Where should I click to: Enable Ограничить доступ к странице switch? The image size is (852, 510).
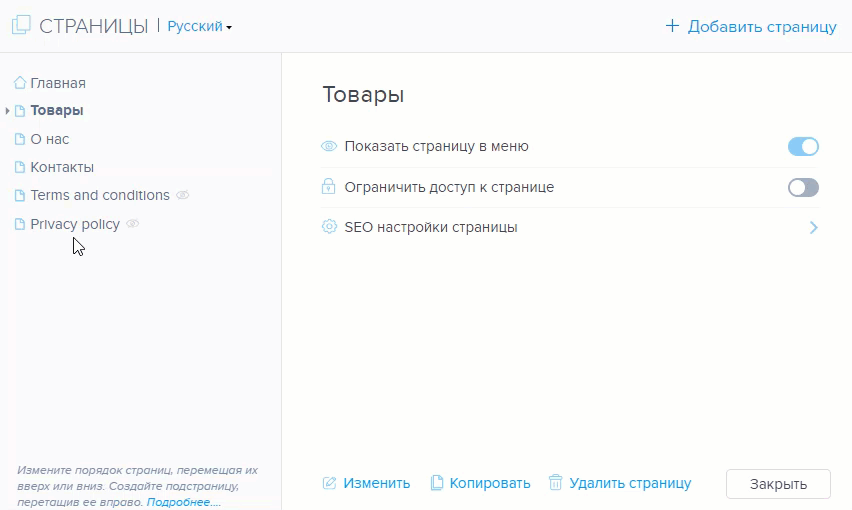803,187
